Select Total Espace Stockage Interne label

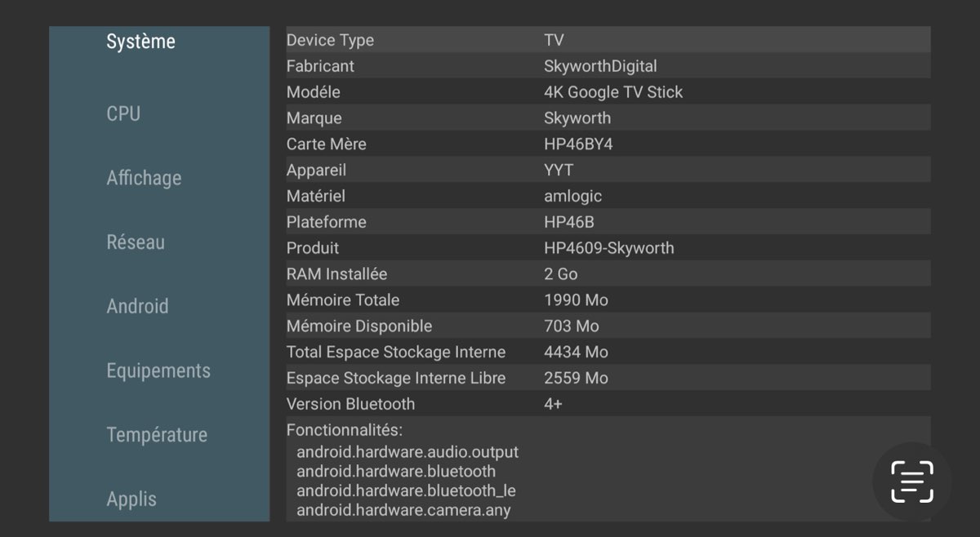click(396, 352)
